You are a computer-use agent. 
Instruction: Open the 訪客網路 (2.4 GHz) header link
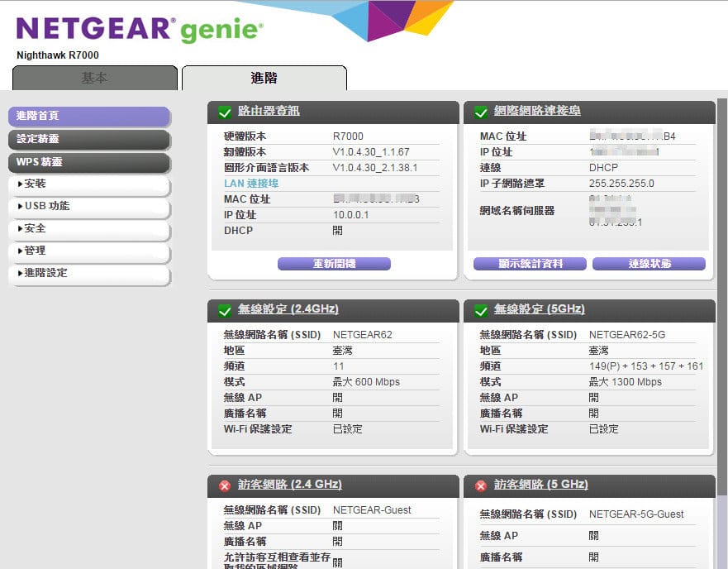tap(290, 484)
